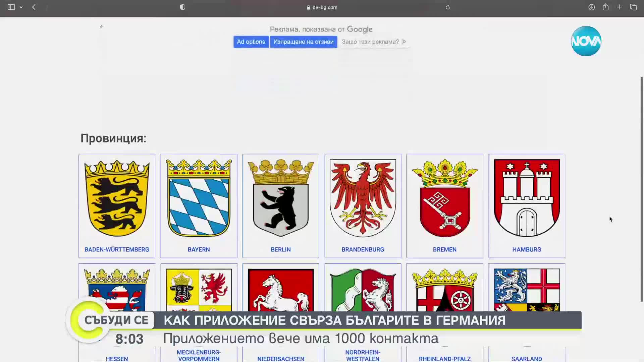Select the Saarland coat of arms
644x362 pixels.
click(527, 290)
